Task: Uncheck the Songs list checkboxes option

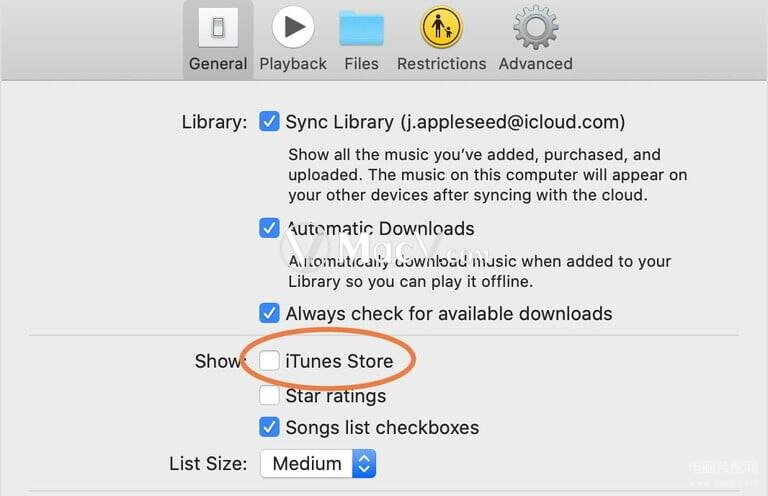Action: [269, 427]
